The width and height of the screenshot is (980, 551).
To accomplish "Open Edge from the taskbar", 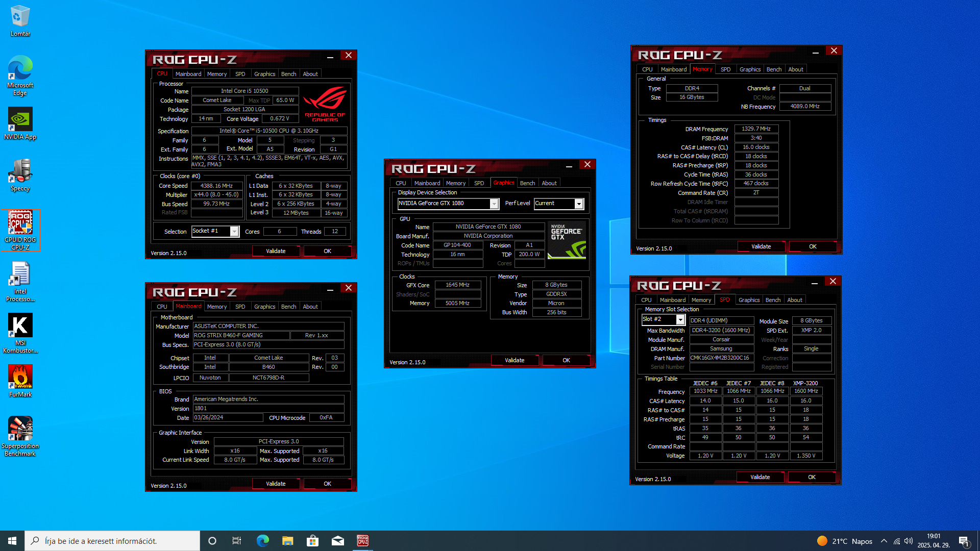I will click(262, 541).
